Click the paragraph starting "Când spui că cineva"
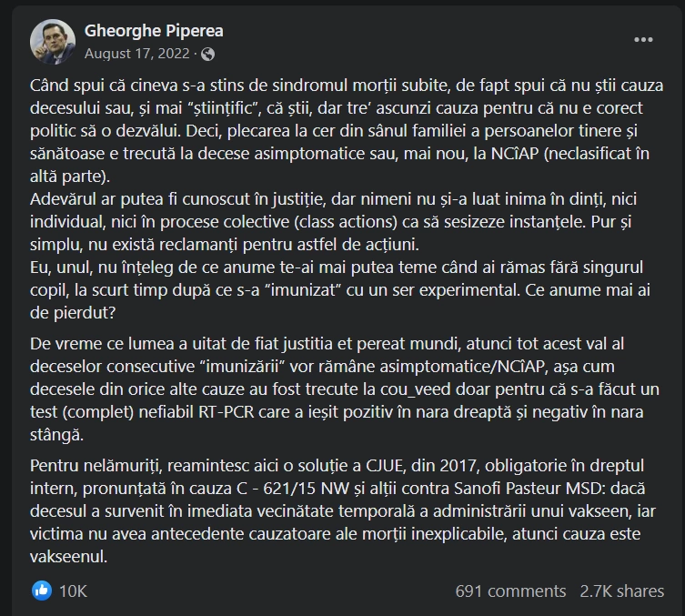This screenshot has width=685, height=616. [x=346, y=128]
